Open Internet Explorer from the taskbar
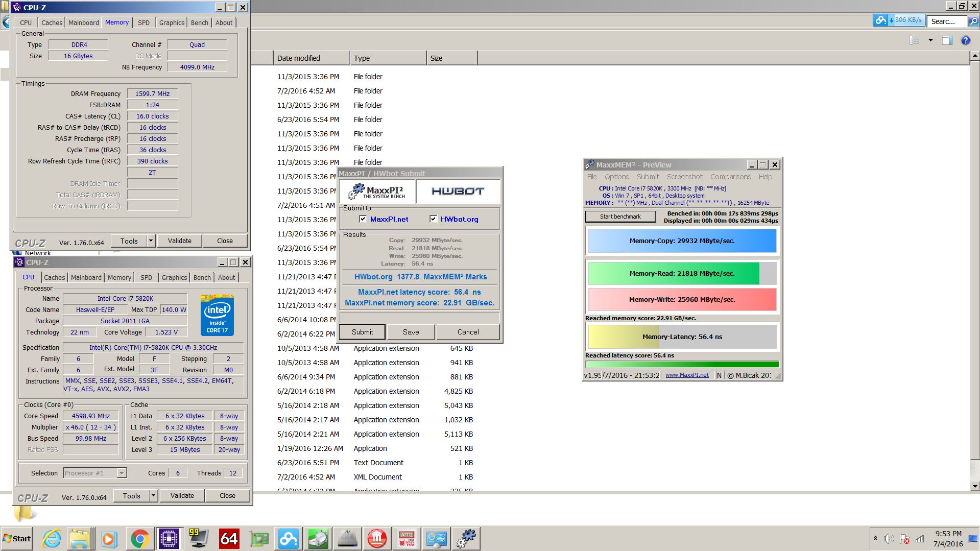980x551 pixels. (x=52, y=539)
